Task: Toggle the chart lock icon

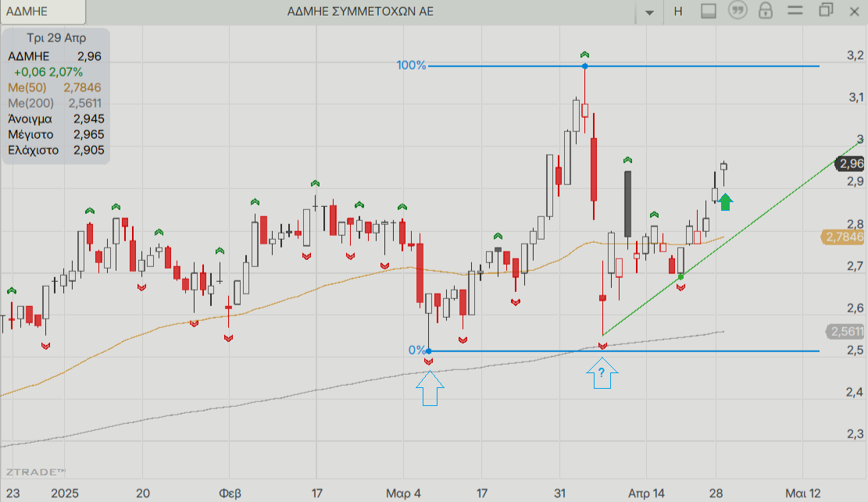Action: (x=766, y=10)
